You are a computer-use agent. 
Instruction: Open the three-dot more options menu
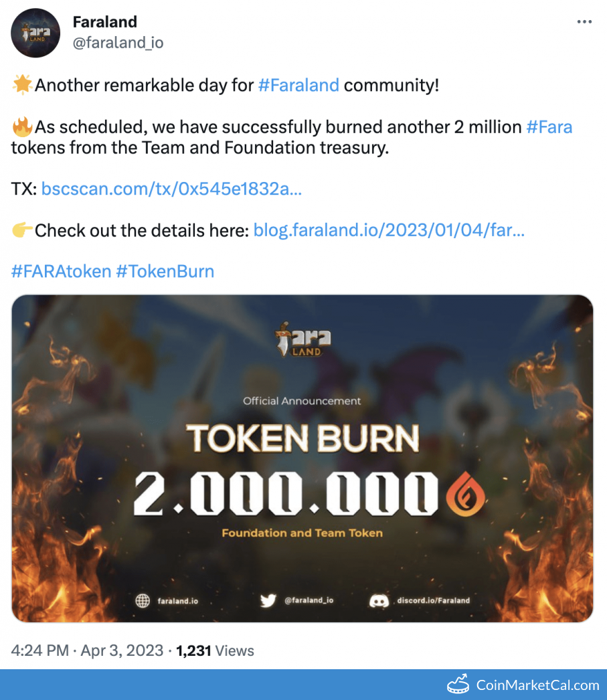pos(584,21)
